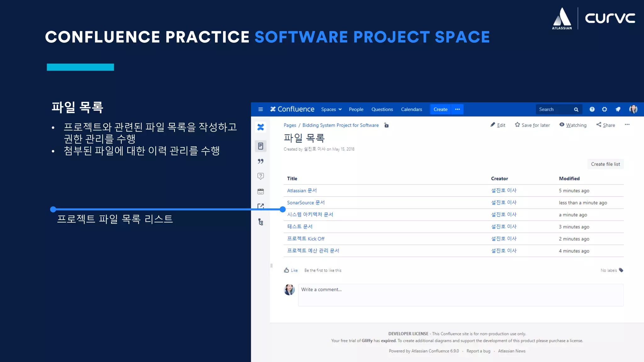The image size is (644, 362).
Task: Click the space logo icon in sidebar
Action: 261,127
